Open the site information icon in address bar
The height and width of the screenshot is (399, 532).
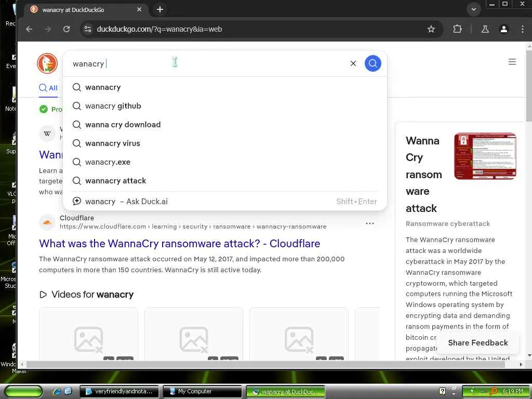pyautogui.click(x=88, y=29)
